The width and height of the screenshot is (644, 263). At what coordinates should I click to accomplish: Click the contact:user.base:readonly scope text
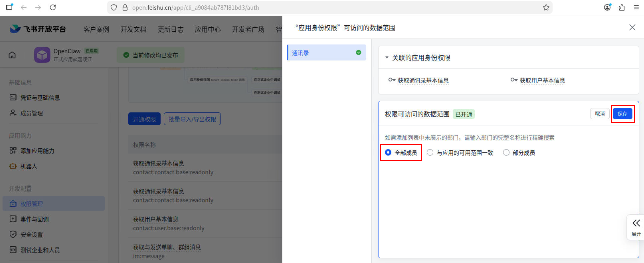[169, 228]
